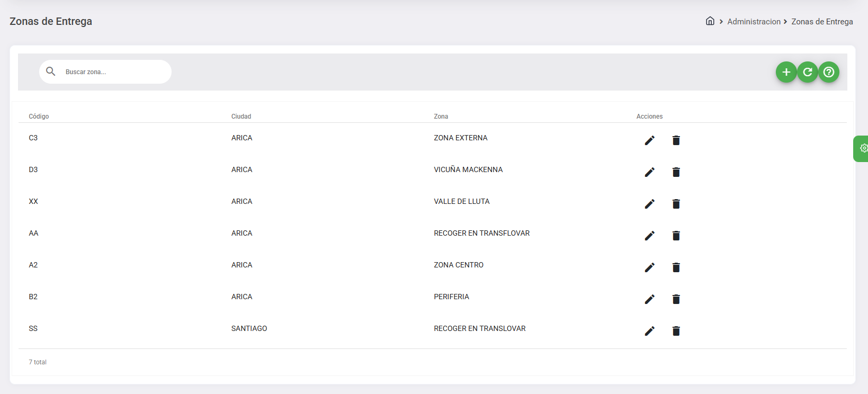Viewport: 868px width, 394px height.
Task: Edit the ZONA EXTERNA row
Action: click(x=649, y=140)
